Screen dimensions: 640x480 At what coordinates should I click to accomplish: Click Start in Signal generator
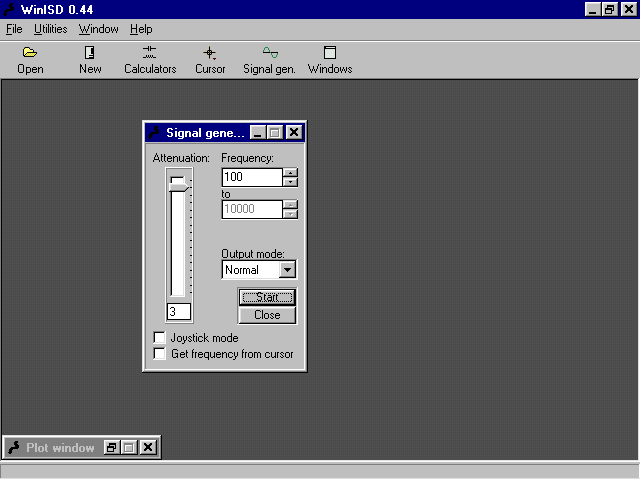click(267, 297)
